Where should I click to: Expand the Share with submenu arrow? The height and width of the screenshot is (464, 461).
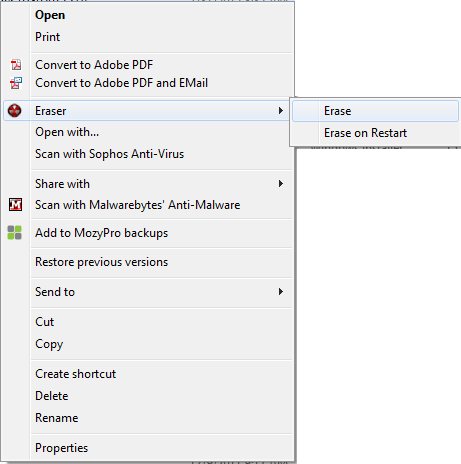[x=281, y=184]
